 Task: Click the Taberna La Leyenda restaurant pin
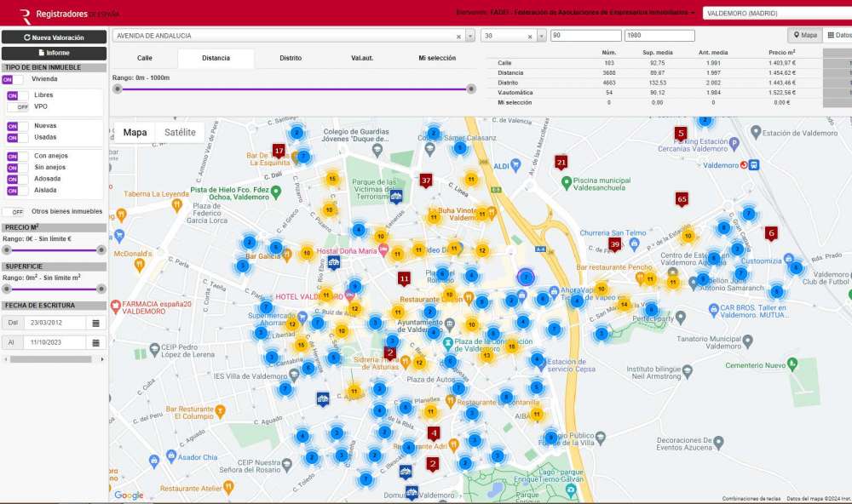(176, 205)
